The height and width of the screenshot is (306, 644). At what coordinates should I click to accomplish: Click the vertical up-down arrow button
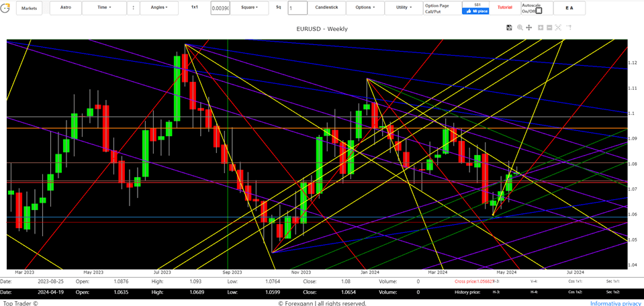click(x=132, y=8)
